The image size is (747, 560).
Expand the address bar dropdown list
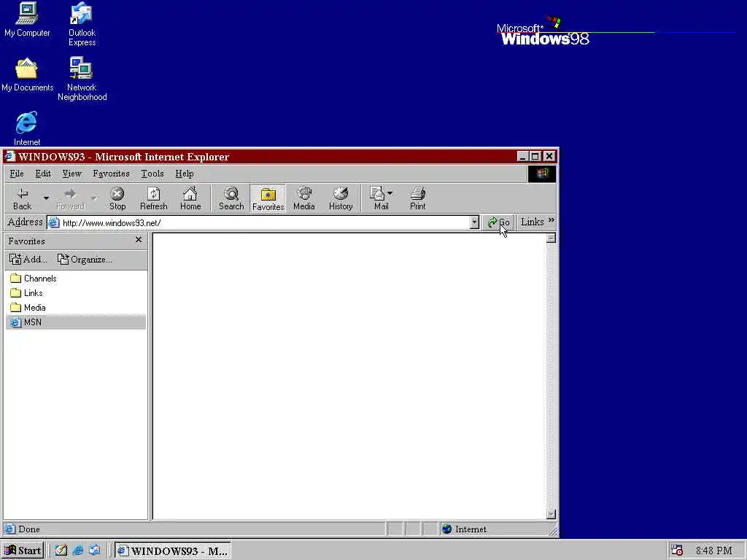[474, 222]
